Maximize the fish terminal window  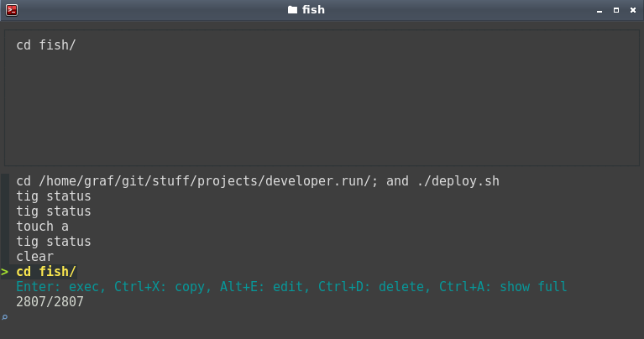coord(616,10)
